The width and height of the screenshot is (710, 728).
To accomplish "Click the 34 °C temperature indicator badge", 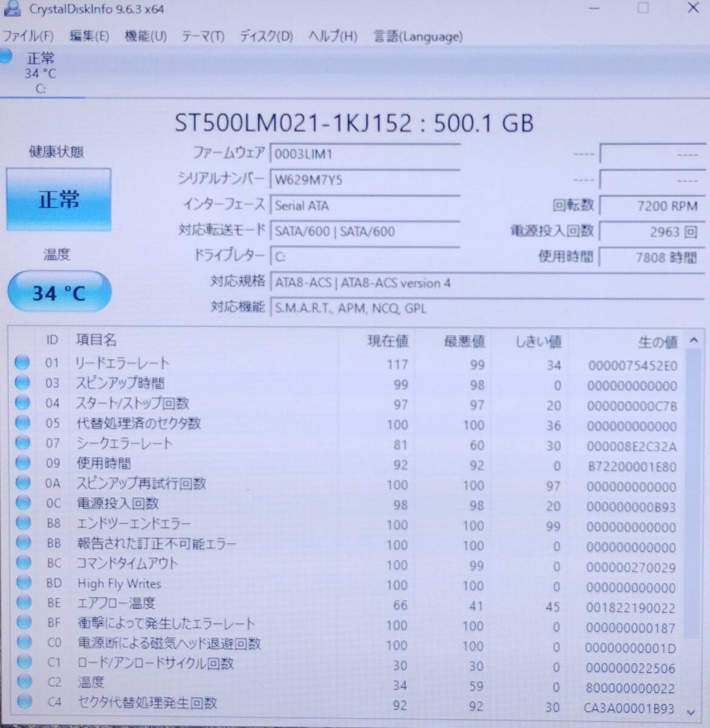I will 58,292.
